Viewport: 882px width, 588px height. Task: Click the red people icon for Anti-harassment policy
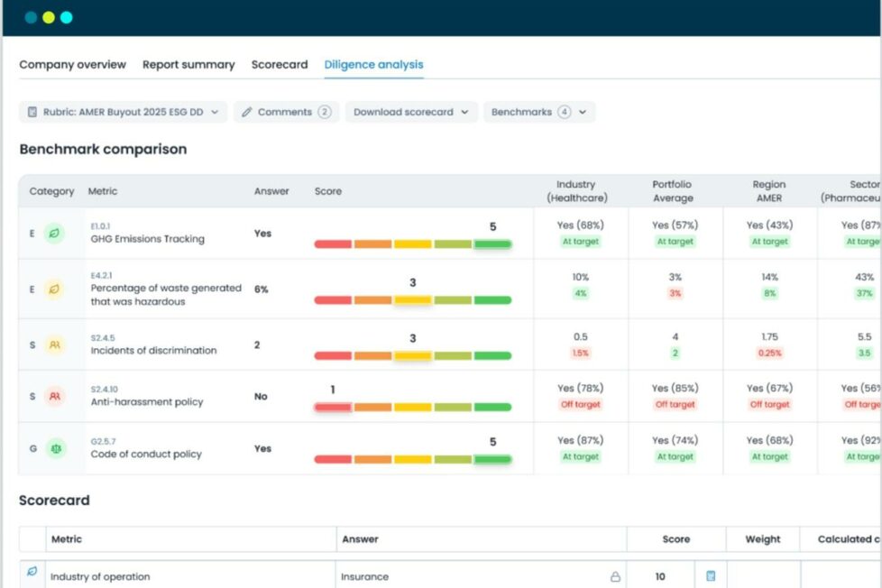55,396
